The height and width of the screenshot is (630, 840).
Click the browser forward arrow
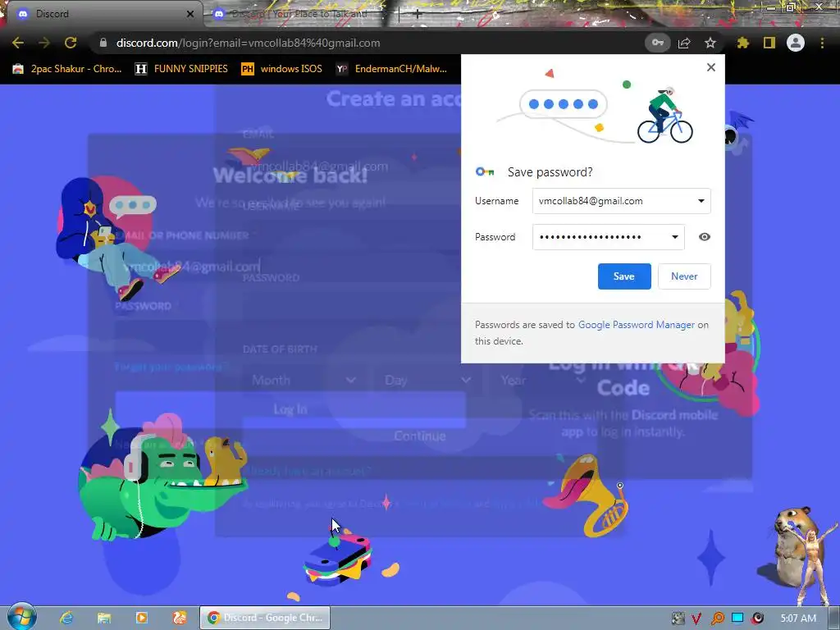coord(44,43)
